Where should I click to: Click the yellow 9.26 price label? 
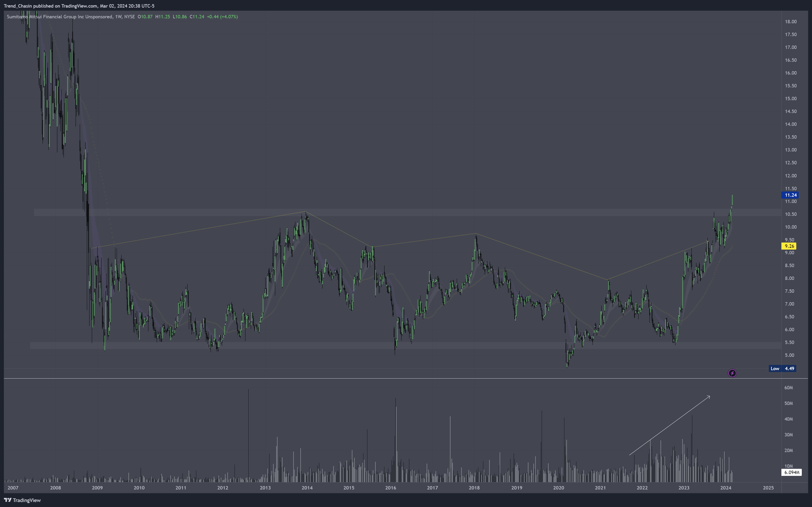(790, 246)
